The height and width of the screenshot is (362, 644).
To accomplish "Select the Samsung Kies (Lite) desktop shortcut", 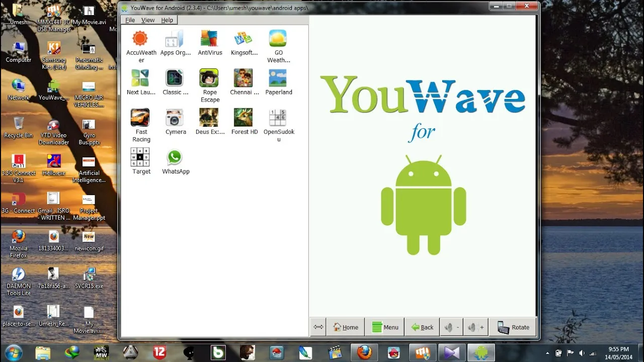I will point(54,55).
